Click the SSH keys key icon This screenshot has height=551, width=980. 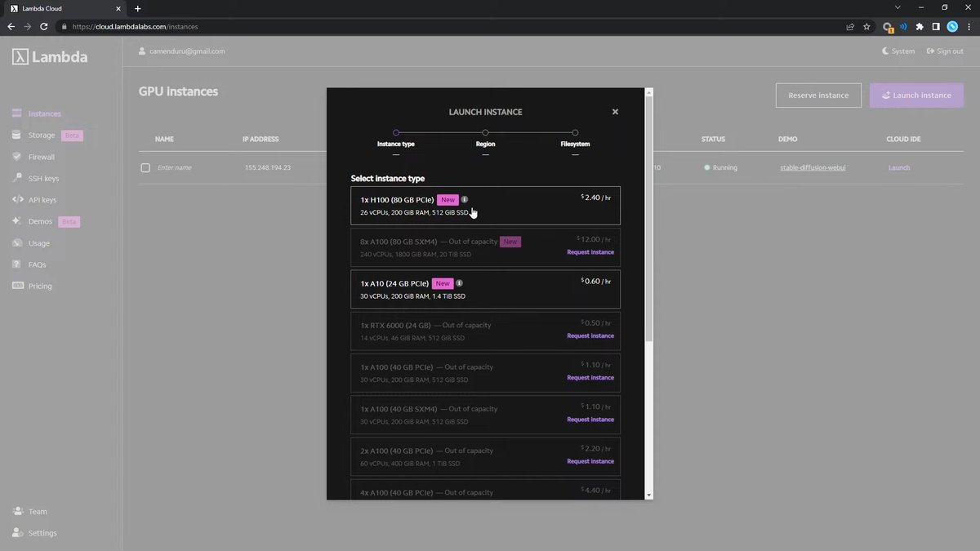point(17,178)
